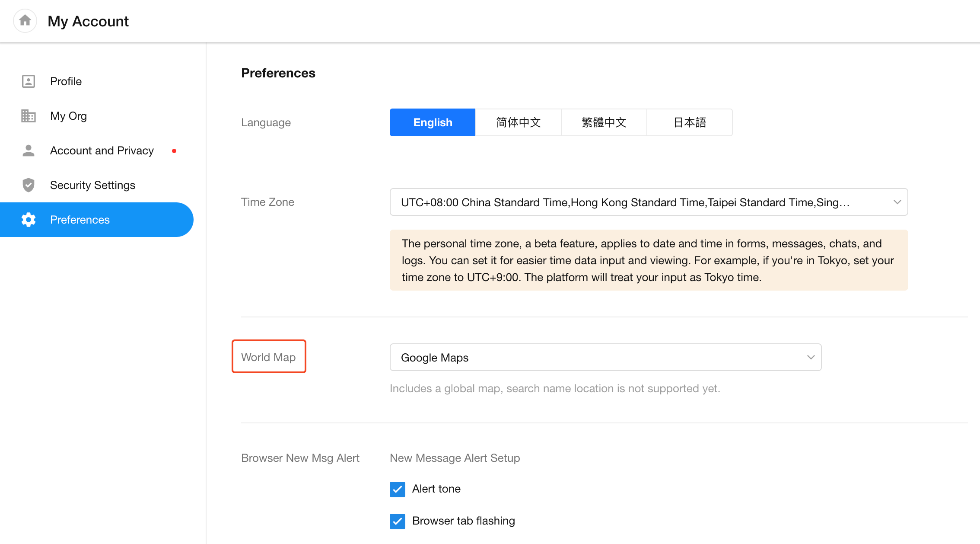Screen dimensions: 980x544
Task: Click the Google Maps dropdown chevron arrow
Action: 811,357
